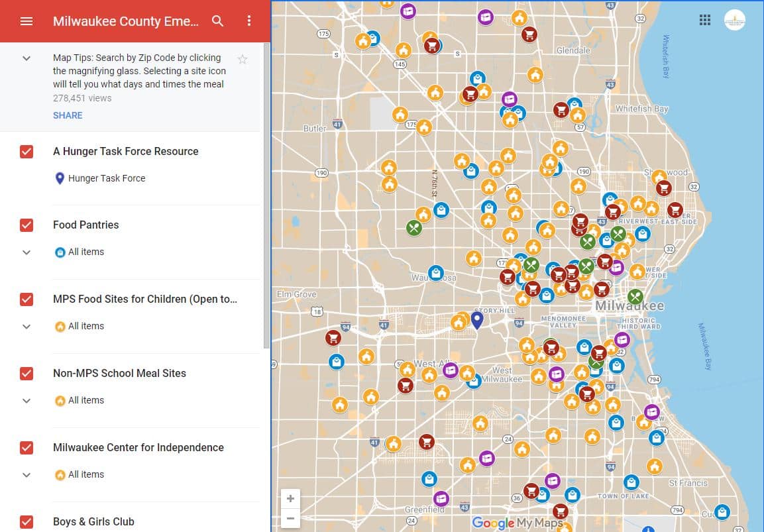The image size is (764, 532).
Task: Select orange marker northeast of the Butler label
Action: point(400,115)
